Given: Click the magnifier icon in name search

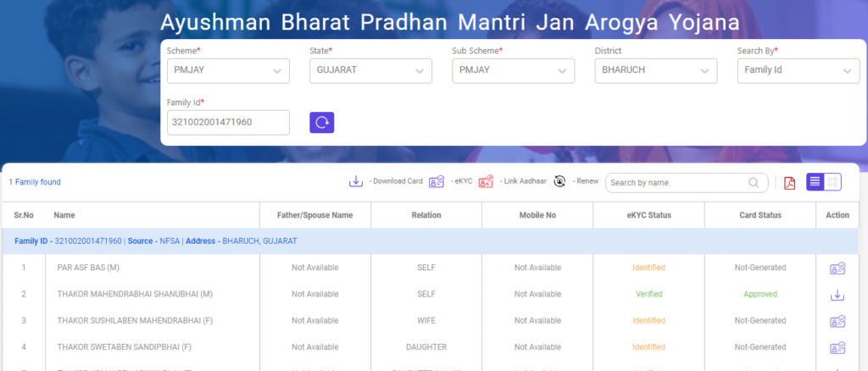Looking at the screenshot, I should pos(754,182).
